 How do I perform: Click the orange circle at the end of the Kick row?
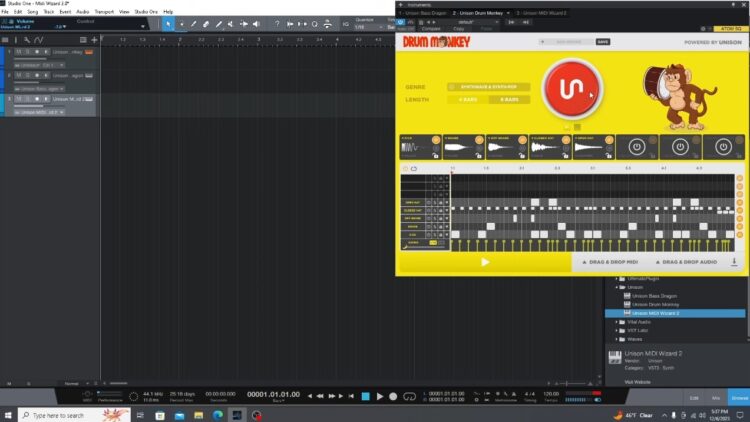coord(739,234)
